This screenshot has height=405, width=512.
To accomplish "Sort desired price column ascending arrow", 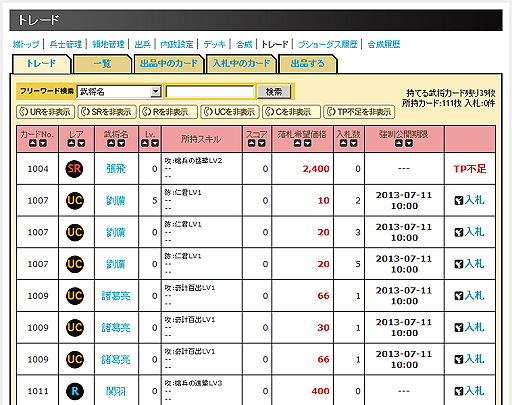I will click(x=298, y=143).
